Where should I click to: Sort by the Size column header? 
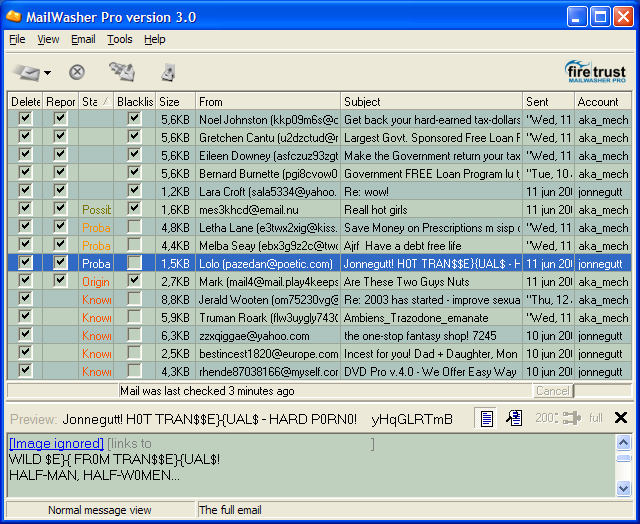click(176, 102)
